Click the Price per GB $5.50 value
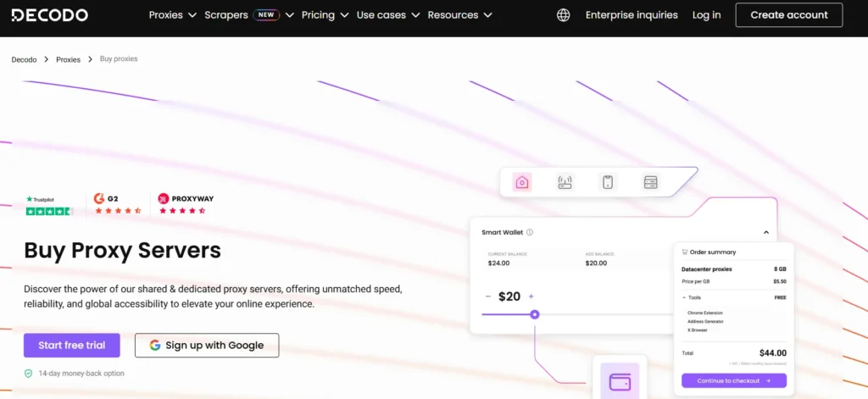Screen dimensions: 868x399 pos(780,282)
